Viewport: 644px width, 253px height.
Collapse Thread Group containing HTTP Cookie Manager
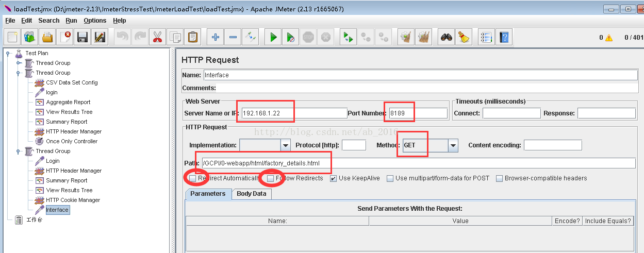tap(19, 151)
